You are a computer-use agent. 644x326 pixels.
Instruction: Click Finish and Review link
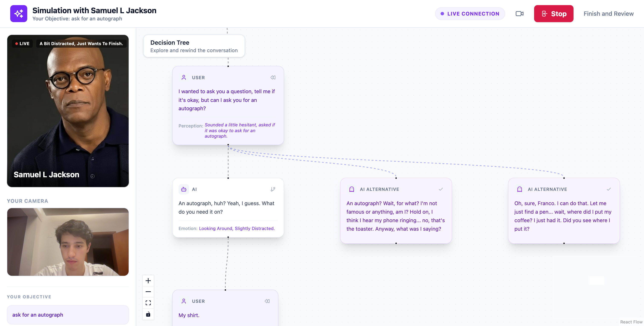tap(608, 13)
